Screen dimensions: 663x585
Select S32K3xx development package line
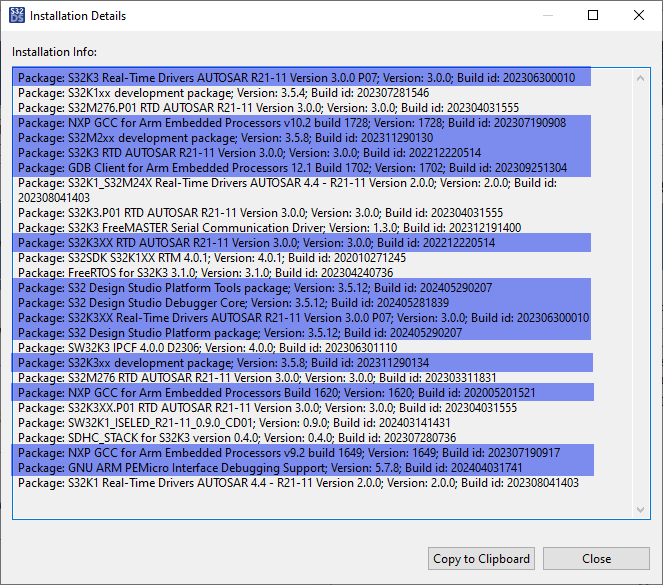(x=223, y=363)
